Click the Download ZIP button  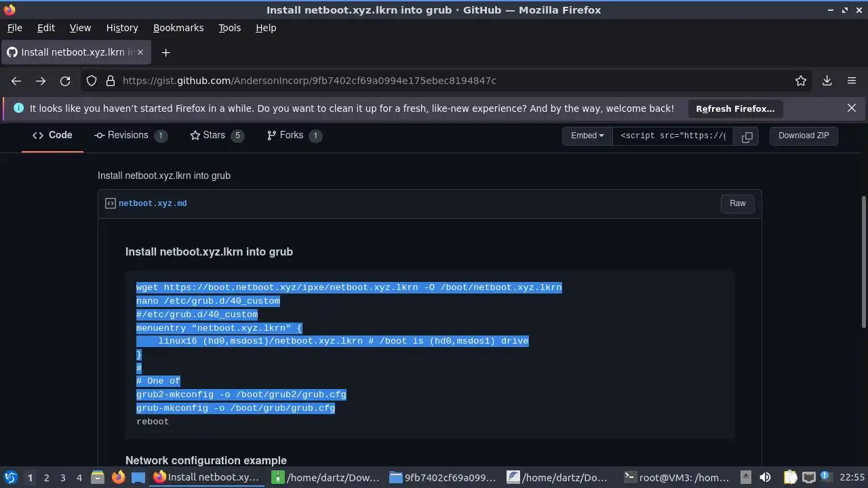tap(804, 136)
